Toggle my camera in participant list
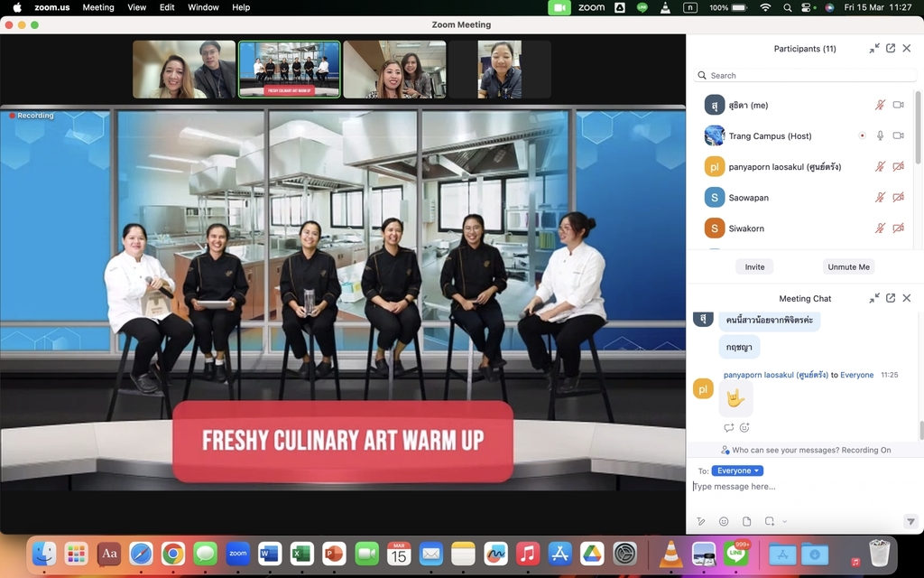This screenshot has width=924, height=578. pos(898,105)
